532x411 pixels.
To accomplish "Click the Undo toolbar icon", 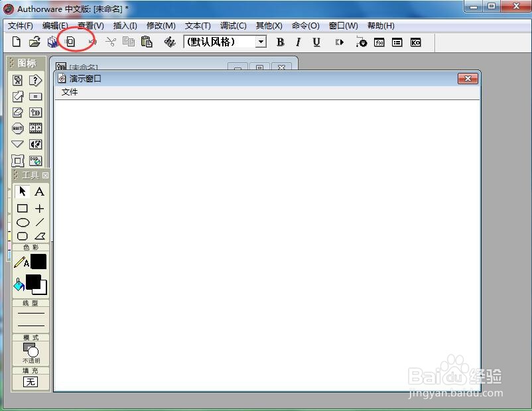I will pos(92,42).
